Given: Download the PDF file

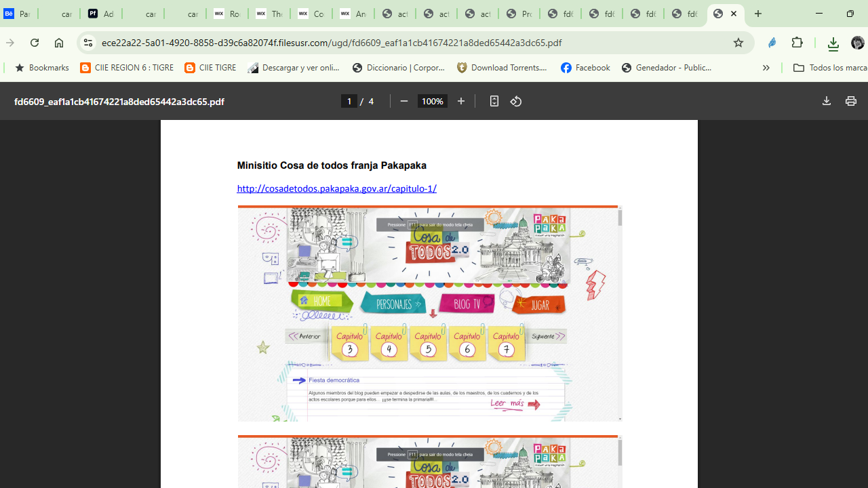Looking at the screenshot, I should point(826,101).
